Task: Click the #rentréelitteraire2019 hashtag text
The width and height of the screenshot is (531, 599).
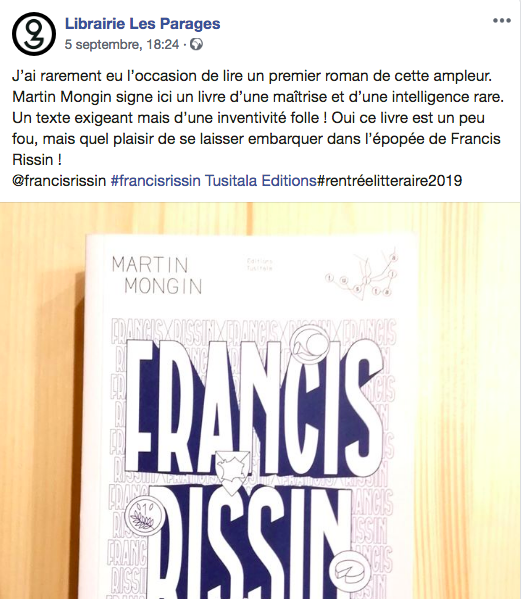Action: coord(389,180)
